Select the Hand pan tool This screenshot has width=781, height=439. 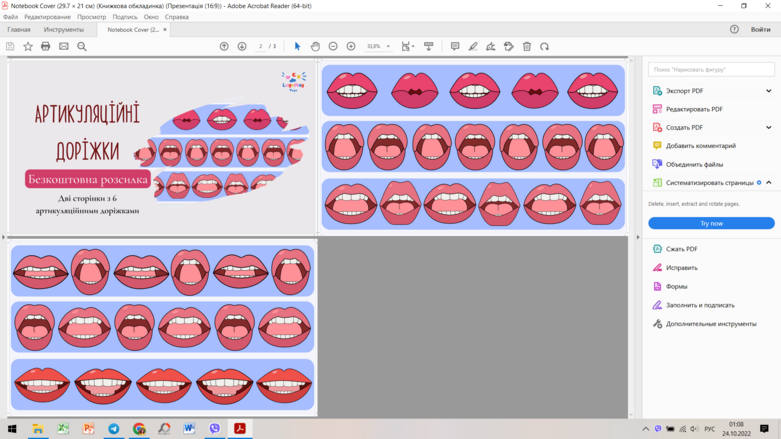coord(315,46)
